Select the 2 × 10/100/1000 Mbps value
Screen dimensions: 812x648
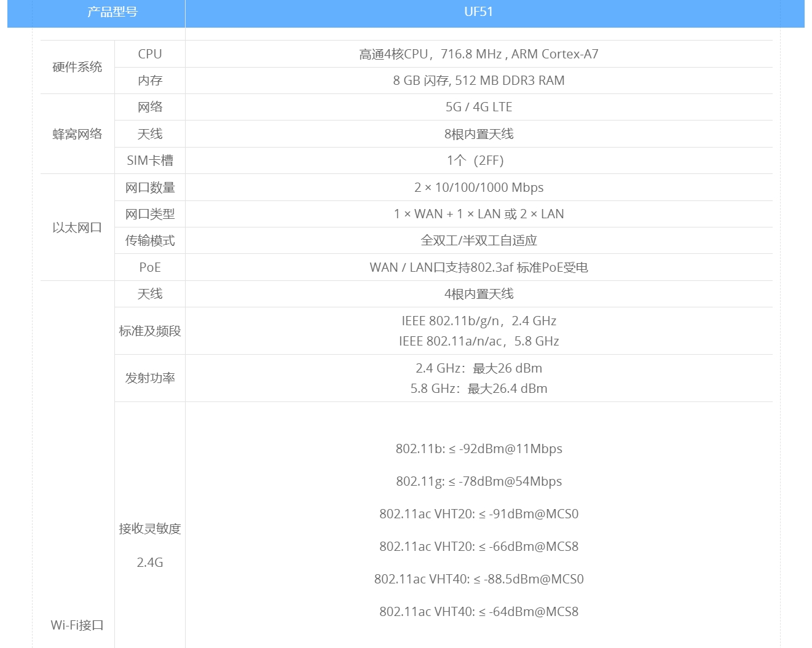click(x=478, y=188)
